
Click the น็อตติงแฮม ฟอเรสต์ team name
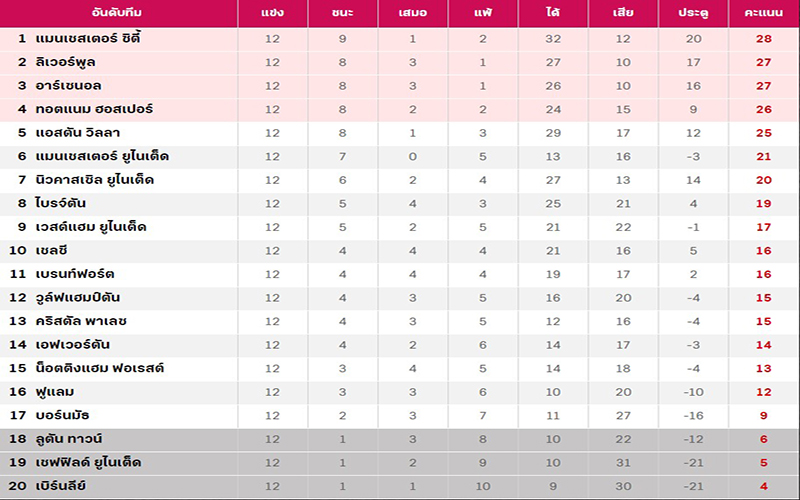tap(99, 368)
